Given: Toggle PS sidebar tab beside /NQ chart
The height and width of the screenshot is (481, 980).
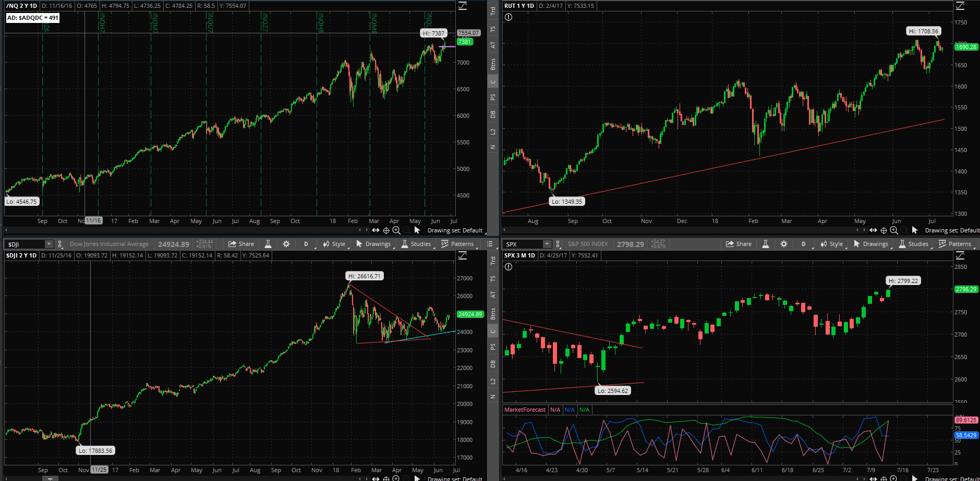Looking at the screenshot, I should tap(493, 97).
